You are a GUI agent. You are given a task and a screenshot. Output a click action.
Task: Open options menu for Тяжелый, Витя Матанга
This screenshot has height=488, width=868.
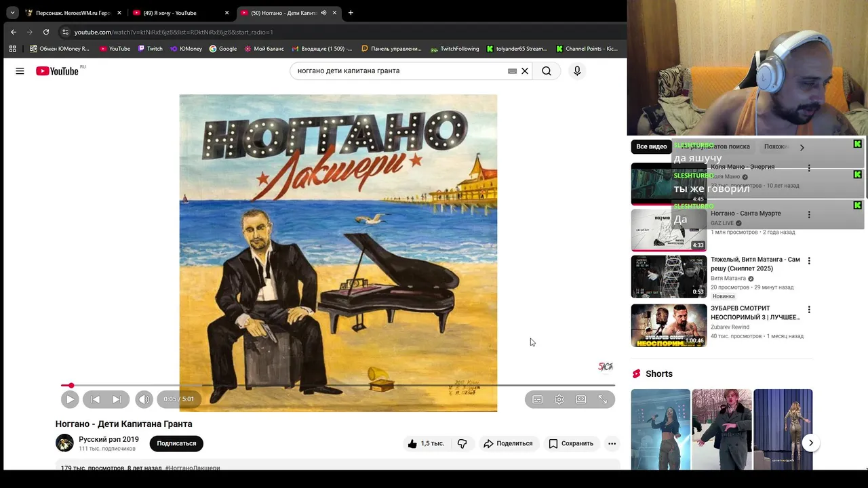click(809, 261)
